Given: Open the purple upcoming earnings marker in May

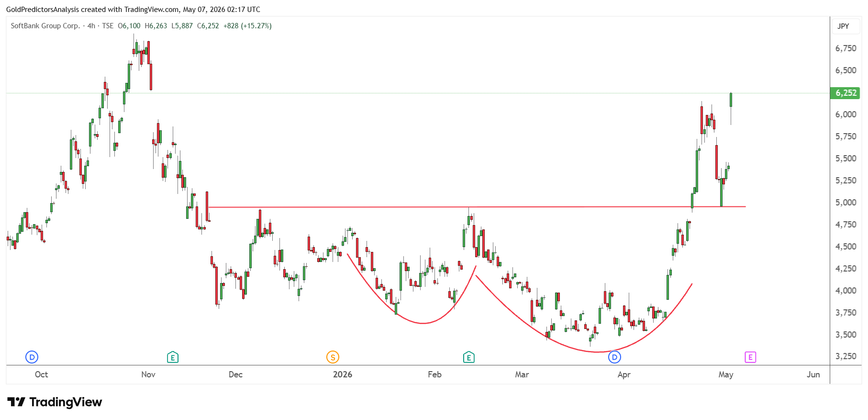Looking at the screenshot, I should click(750, 357).
